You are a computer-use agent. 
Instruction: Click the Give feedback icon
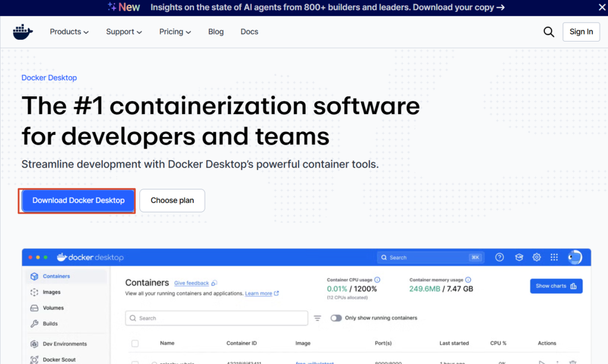click(x=214, y=283)
